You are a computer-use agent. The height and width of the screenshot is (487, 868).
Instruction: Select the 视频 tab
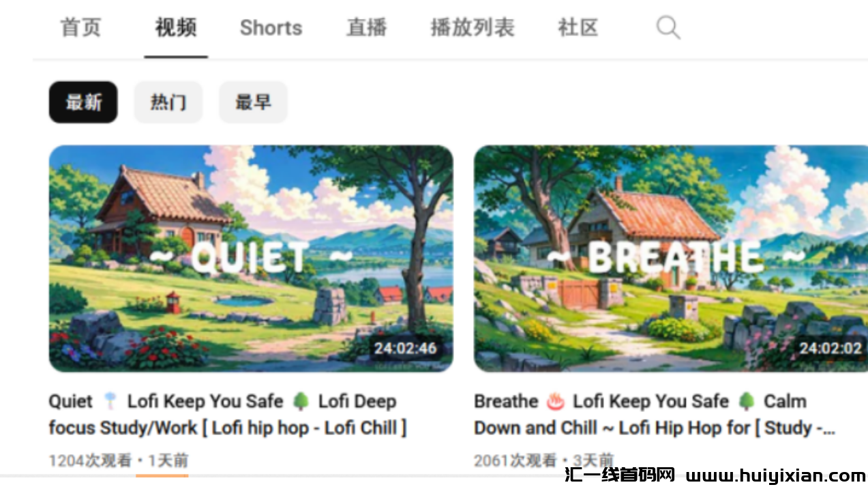tap(176, 28)
